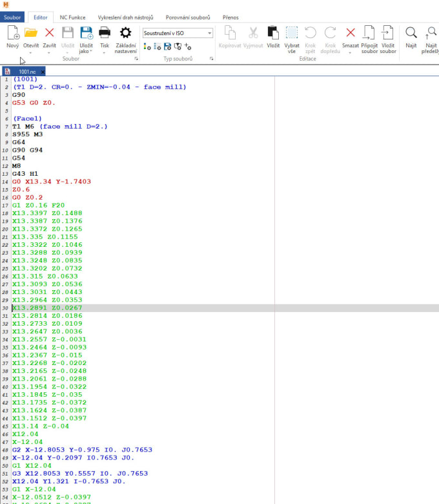Expand the Smazat dropdown arrow

(351, 53)
